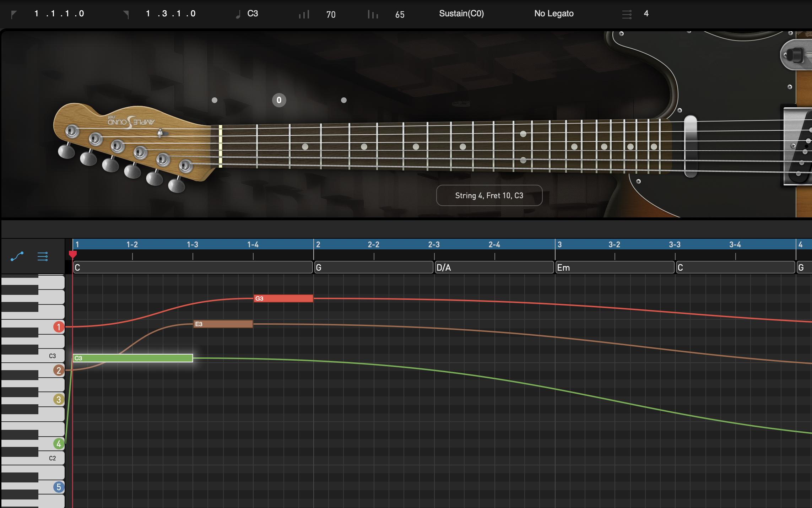Click the note start position icon
This screenshot has width=812, height=508.
14,15
